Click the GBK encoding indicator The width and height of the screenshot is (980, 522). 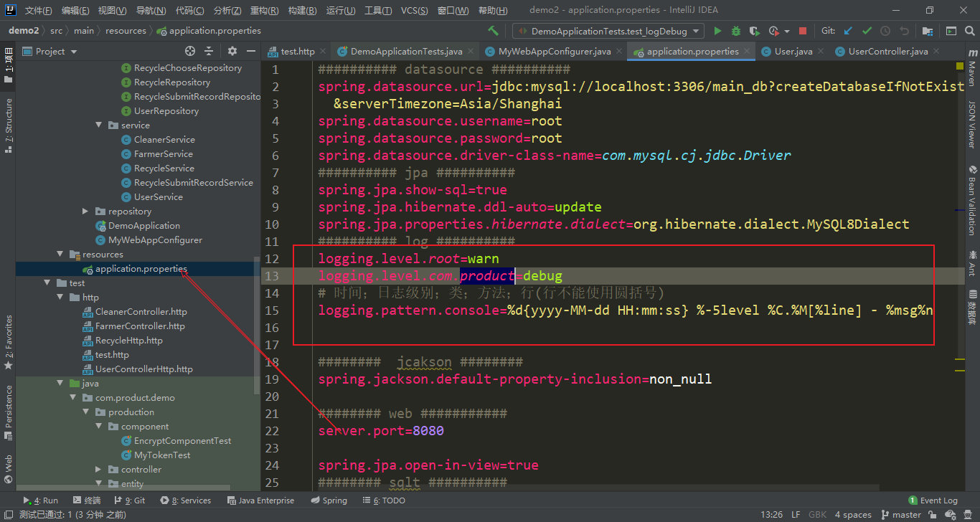pyautogui.click(x=817, y=514)
